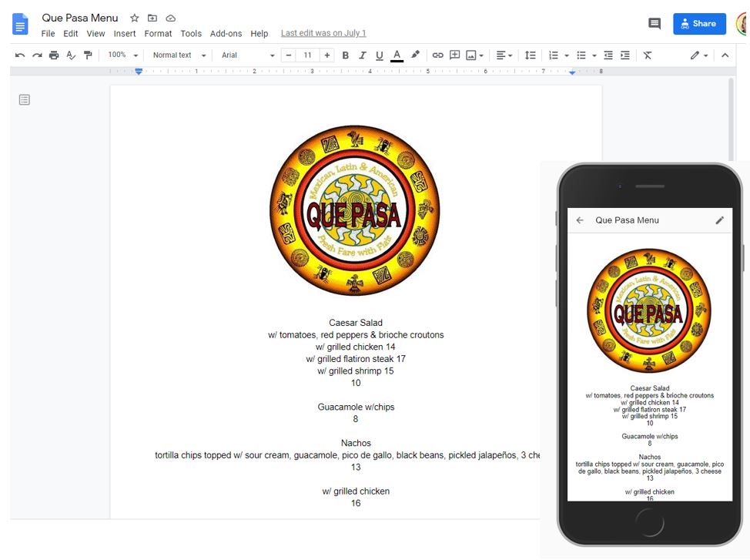Viewport: 750px width, 560px height.
Task: Click the insert image icon
Action: [471, 55]
